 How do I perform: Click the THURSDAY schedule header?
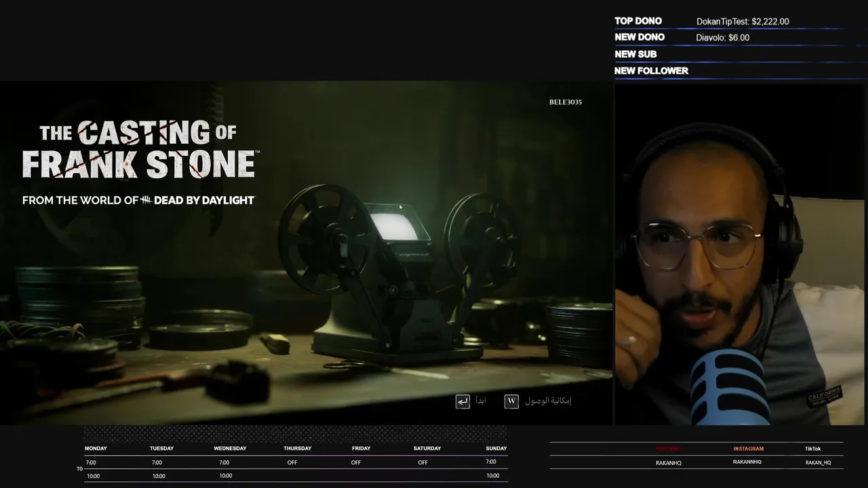click(297, 448)
